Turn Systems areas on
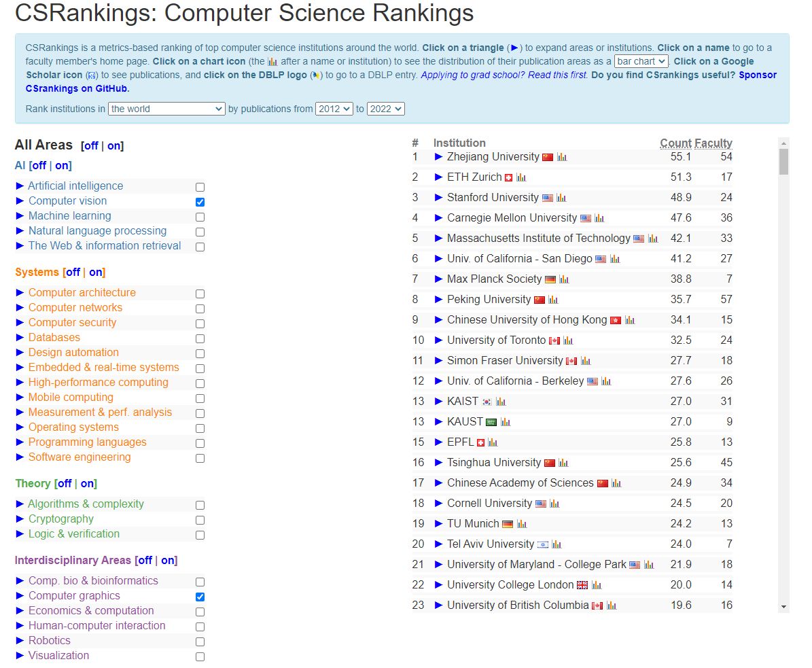The image size is (812, 668). coord(96,273)
